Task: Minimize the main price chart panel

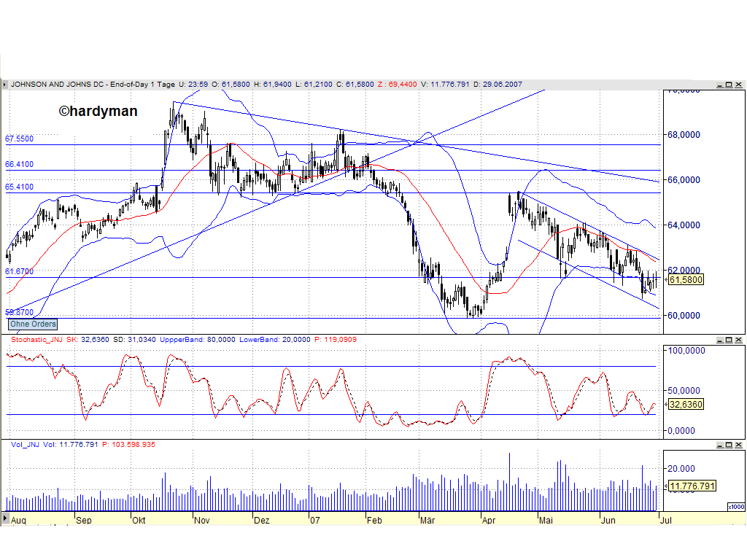Action: pyautogui.click(x=719, y=84)
